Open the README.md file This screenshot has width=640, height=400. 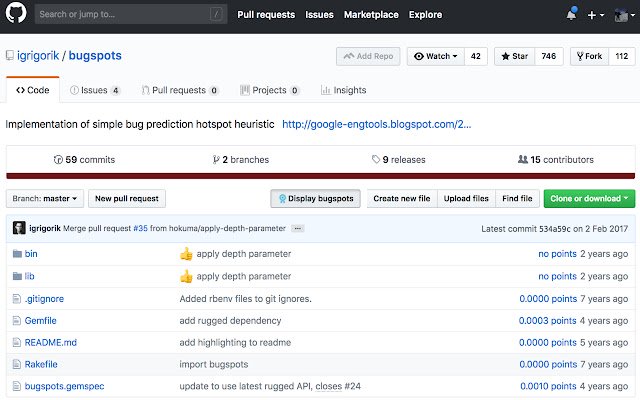click(x=51, y=342)
